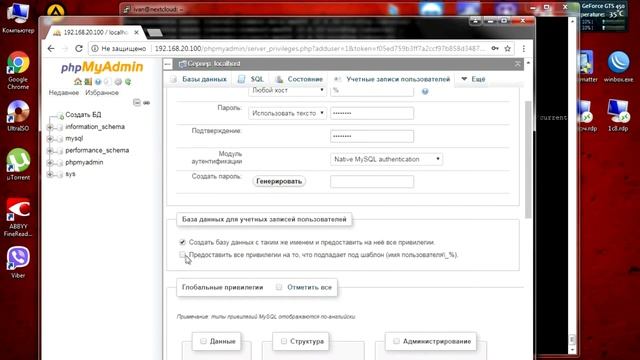Open a new Chrome tab
Screen dimensions: 640x360
154,33
